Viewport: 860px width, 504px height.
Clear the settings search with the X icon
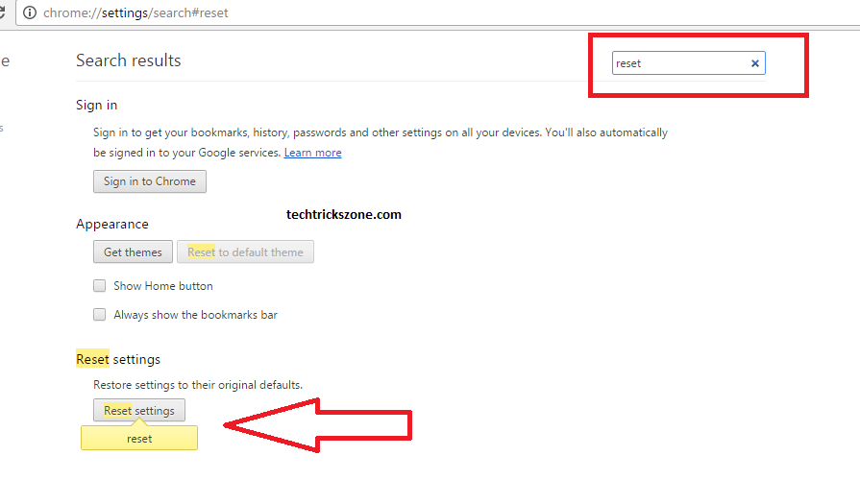755,63
